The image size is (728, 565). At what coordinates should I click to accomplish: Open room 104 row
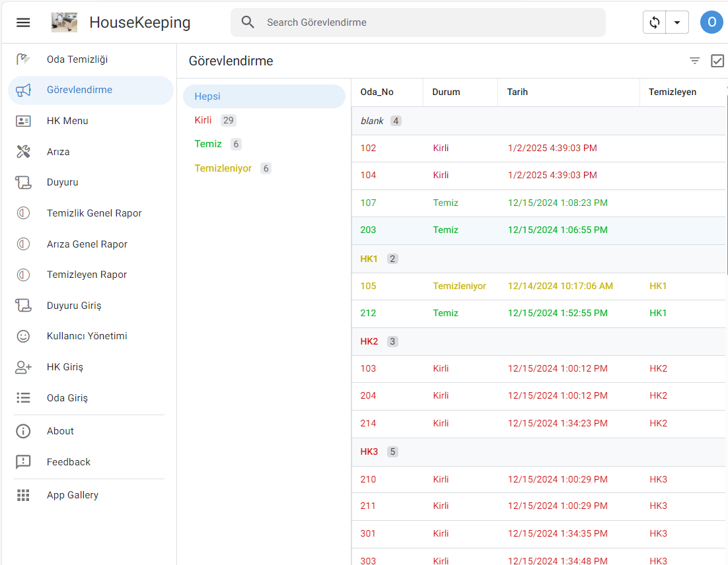538,176
